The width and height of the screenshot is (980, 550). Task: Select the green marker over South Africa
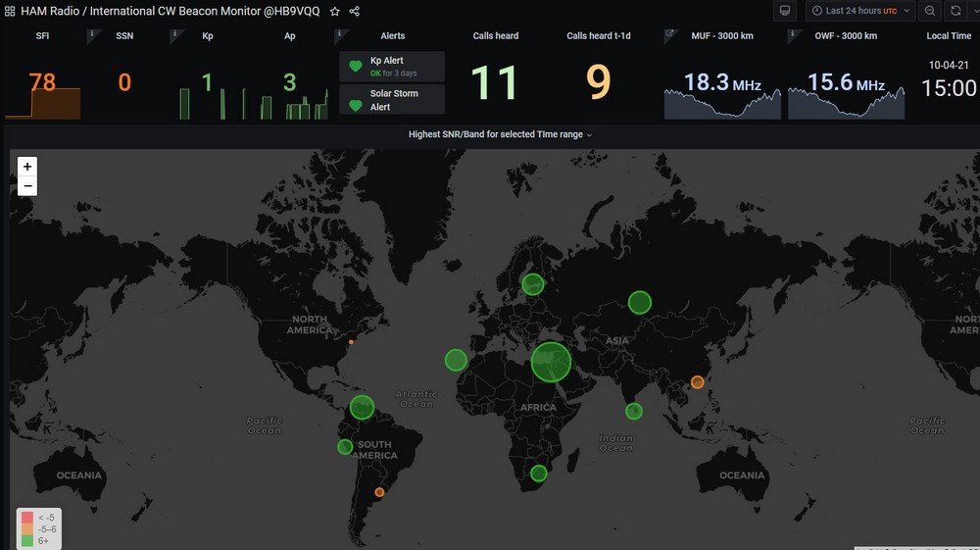click(x=539, y=474)
